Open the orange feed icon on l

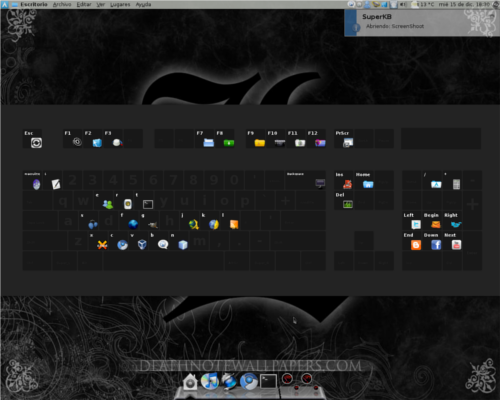click(234, 224)
